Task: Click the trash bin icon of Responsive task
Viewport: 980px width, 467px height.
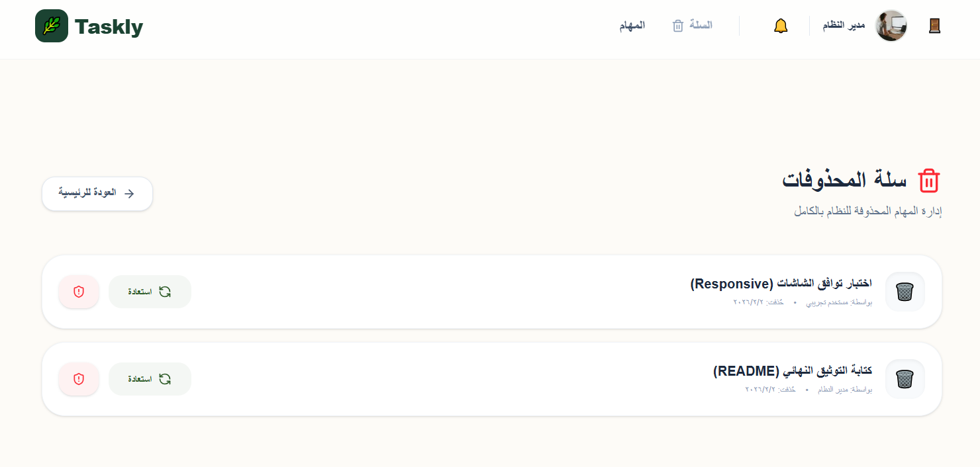Action: point(905,292)
